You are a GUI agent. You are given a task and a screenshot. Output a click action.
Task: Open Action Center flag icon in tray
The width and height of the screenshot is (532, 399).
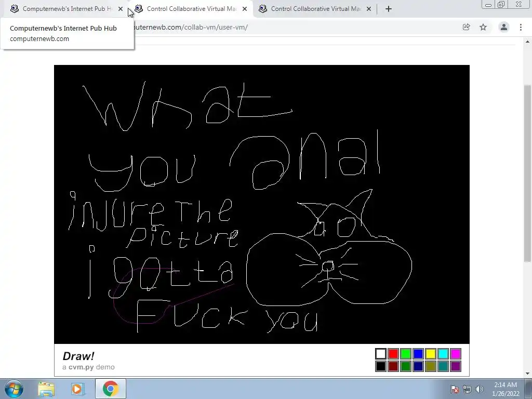click(x=455, y=389)
